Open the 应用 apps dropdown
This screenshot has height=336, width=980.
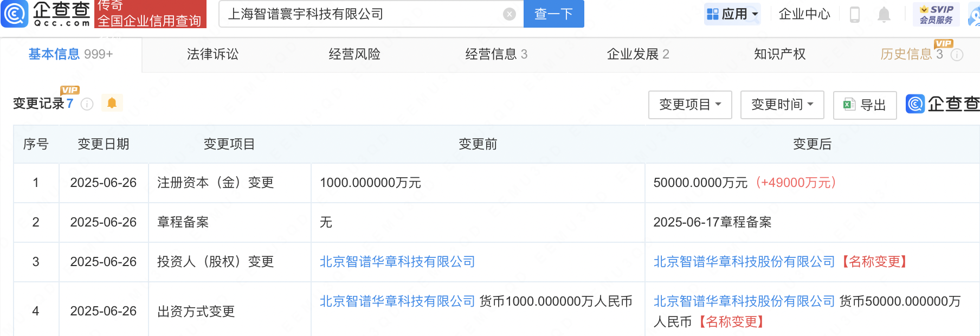[732, 14]
